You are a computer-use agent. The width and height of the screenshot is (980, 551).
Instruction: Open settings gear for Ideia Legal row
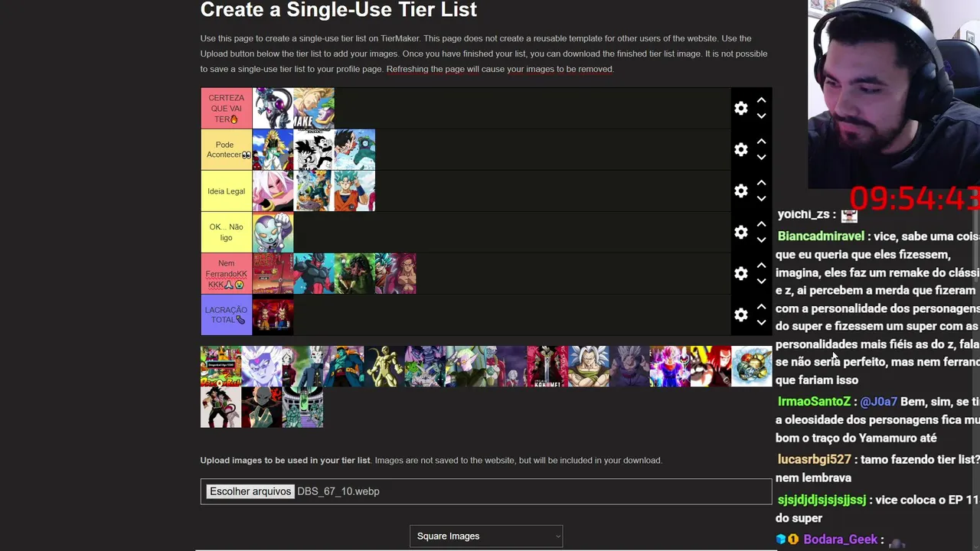click(x=740, y=191)
